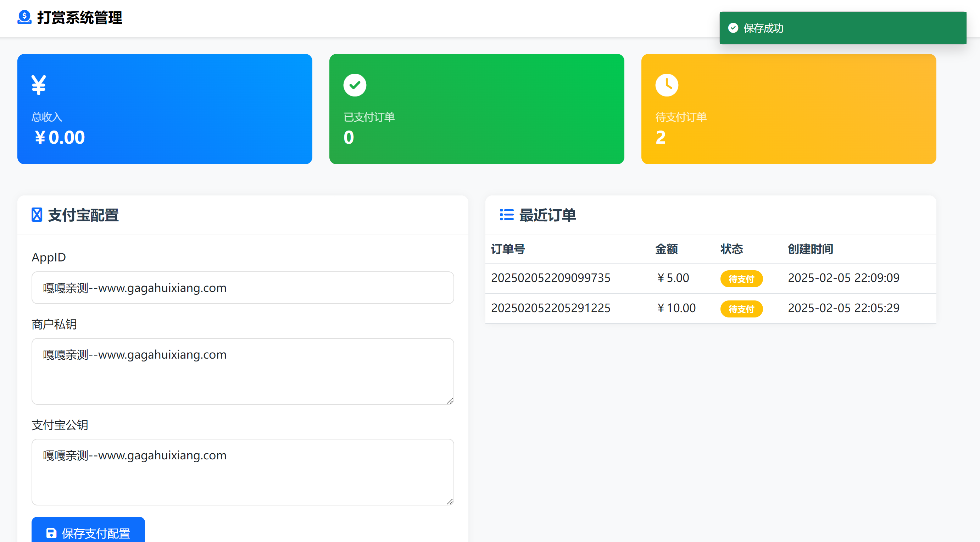Click the 金额 column header
This screenshot has width=980, height=542.
coord(667,249)
